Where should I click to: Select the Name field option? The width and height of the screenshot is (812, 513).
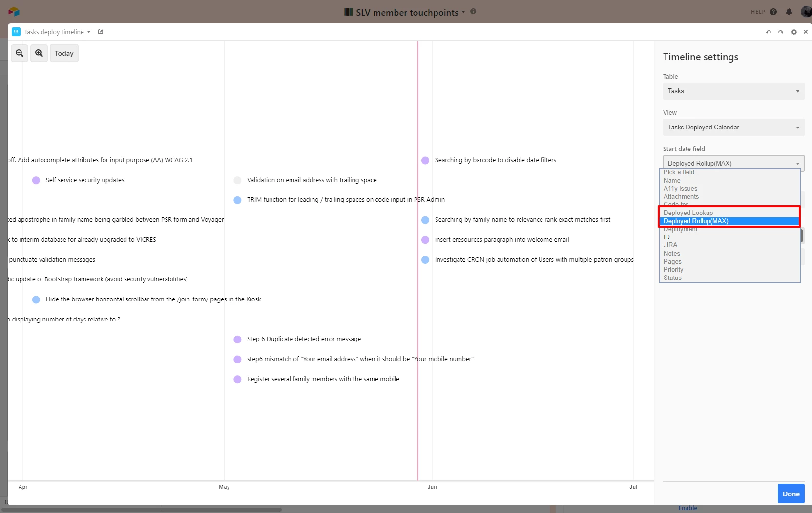click(729, 181)
